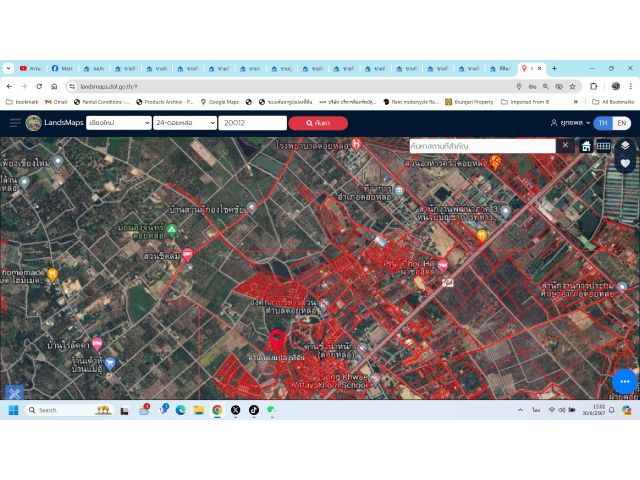Expand more bookmarks chevron
This screenshot has width=640, height=480.
point(576,102)
